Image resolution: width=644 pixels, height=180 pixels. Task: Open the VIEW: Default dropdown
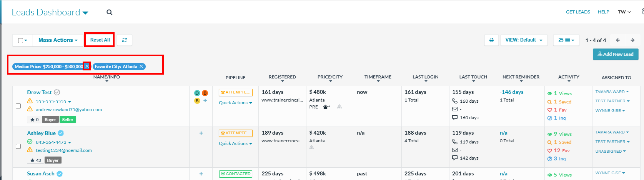tap(524, 40)
